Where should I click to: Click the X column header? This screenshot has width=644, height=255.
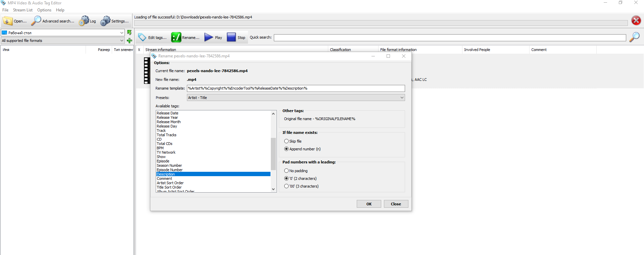coord(139,50)
